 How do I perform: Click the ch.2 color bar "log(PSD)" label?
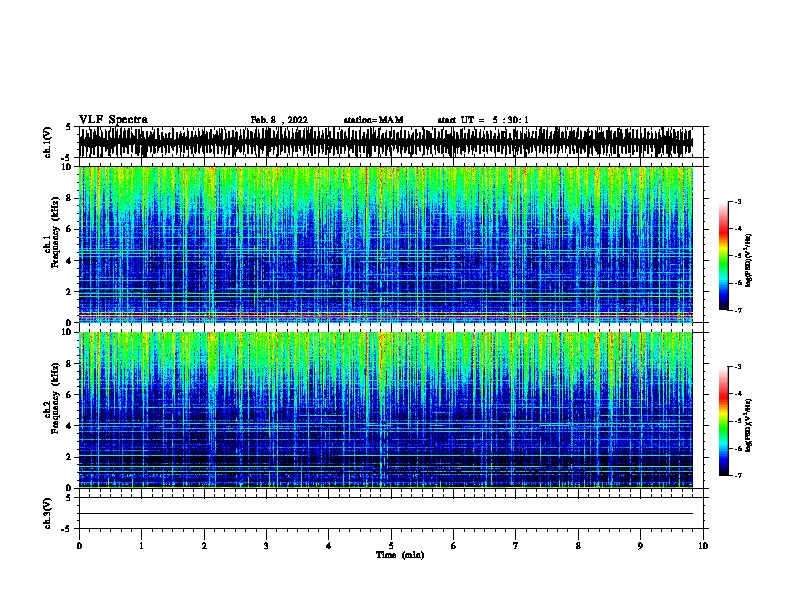[x=748, y=425]
